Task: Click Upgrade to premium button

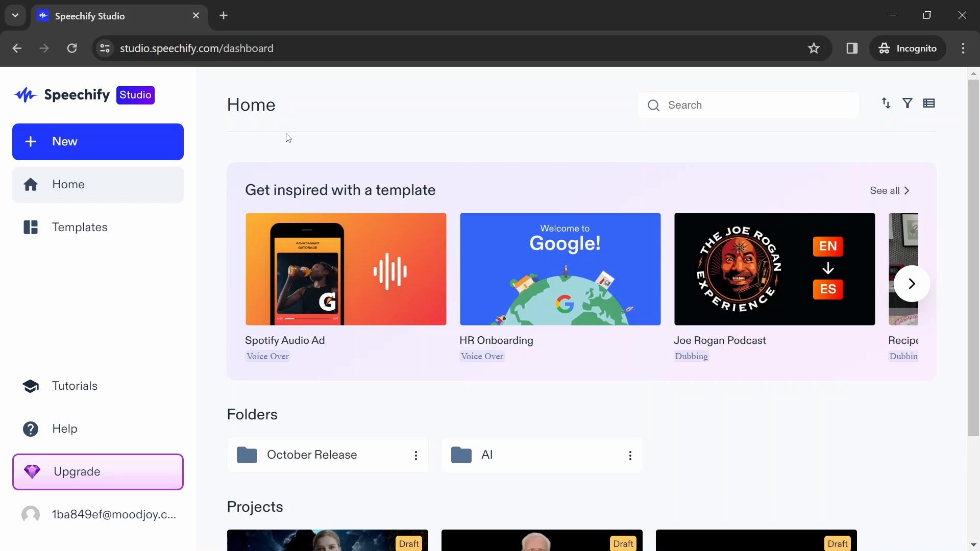Action: [x=97, y=471]
